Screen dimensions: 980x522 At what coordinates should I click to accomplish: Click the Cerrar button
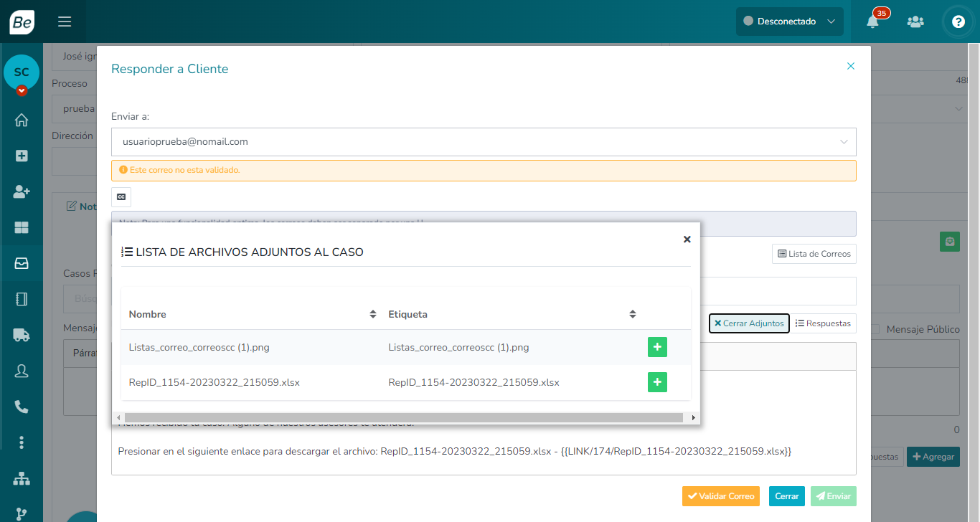click(x=787, y=496)
